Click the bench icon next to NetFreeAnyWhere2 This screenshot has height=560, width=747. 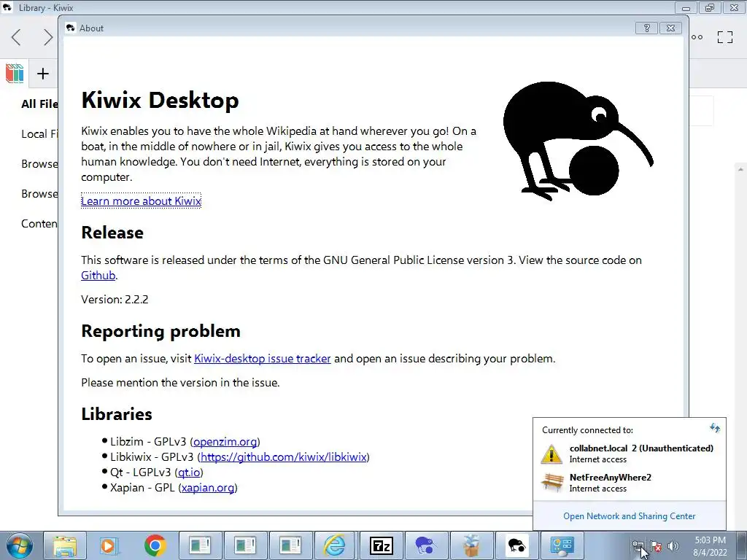click(552, 483)
